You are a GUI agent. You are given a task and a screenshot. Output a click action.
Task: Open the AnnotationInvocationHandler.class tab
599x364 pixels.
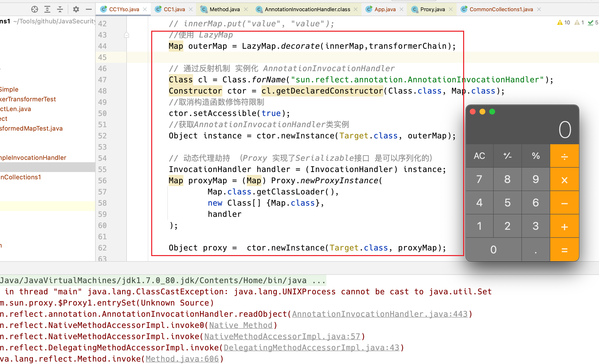[307, 9]
